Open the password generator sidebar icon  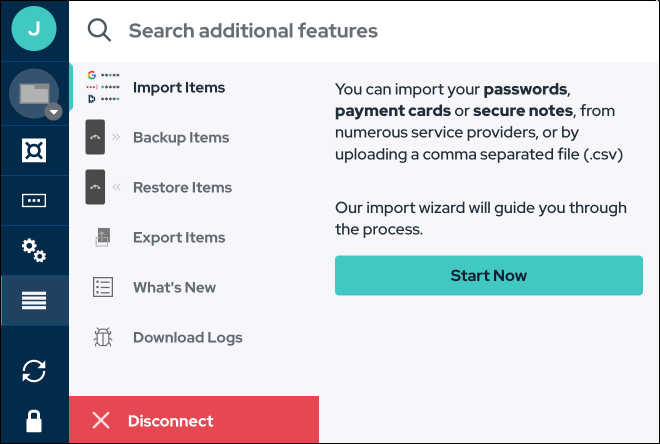34,200
